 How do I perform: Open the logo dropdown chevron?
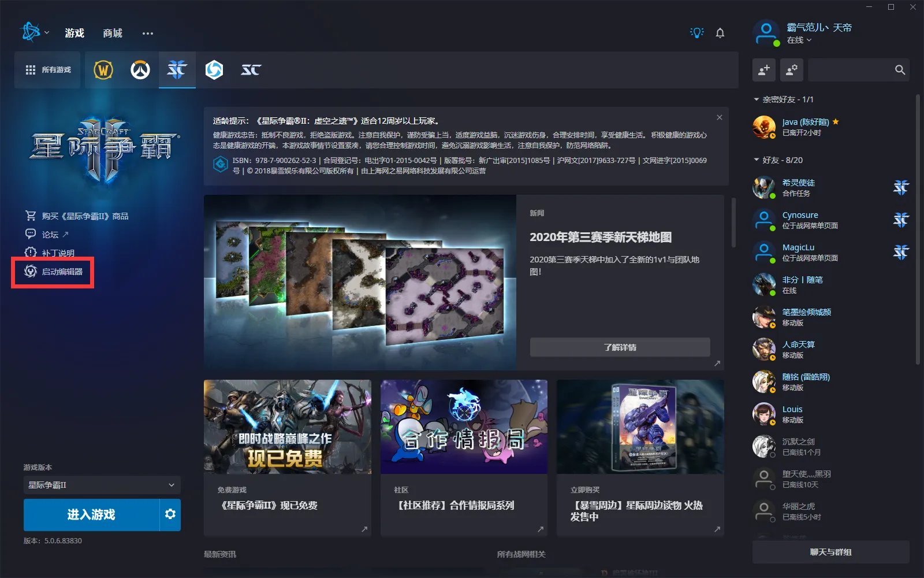(47, 32)
